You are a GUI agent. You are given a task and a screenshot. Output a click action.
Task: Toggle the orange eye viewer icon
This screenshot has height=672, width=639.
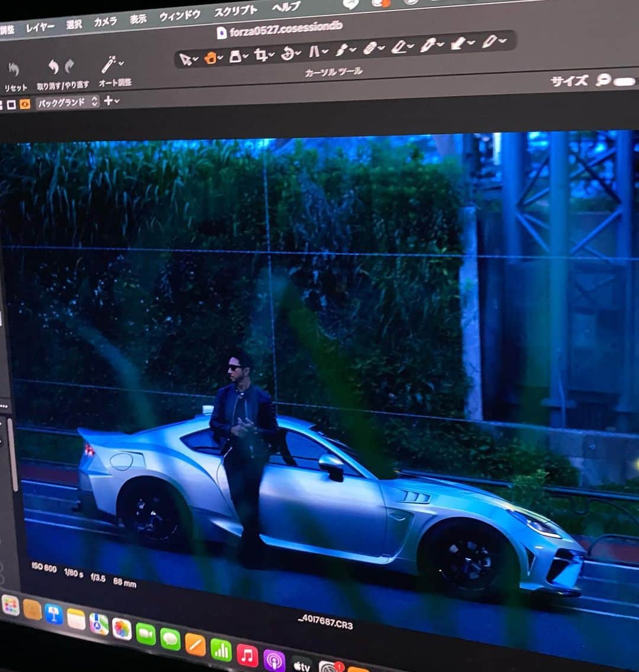pos(25,104)
